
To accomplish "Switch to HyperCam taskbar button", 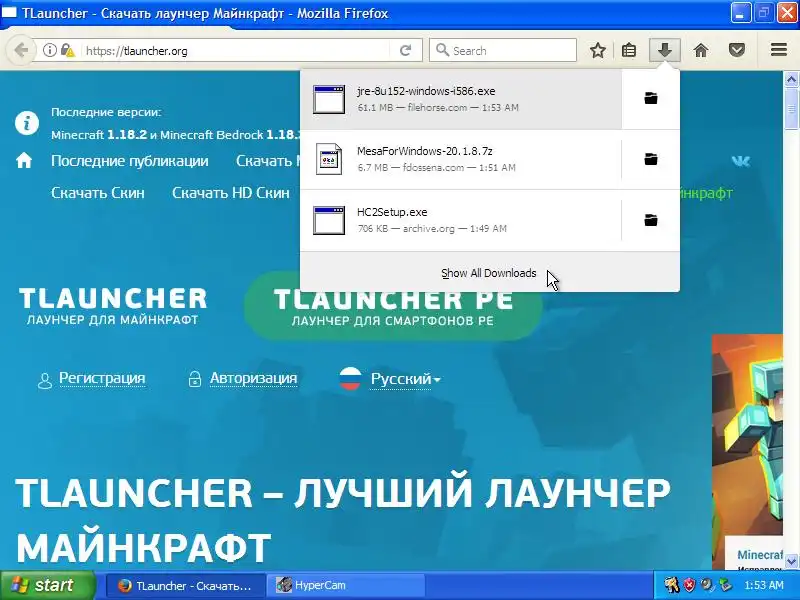I will (x=348, y=586).
